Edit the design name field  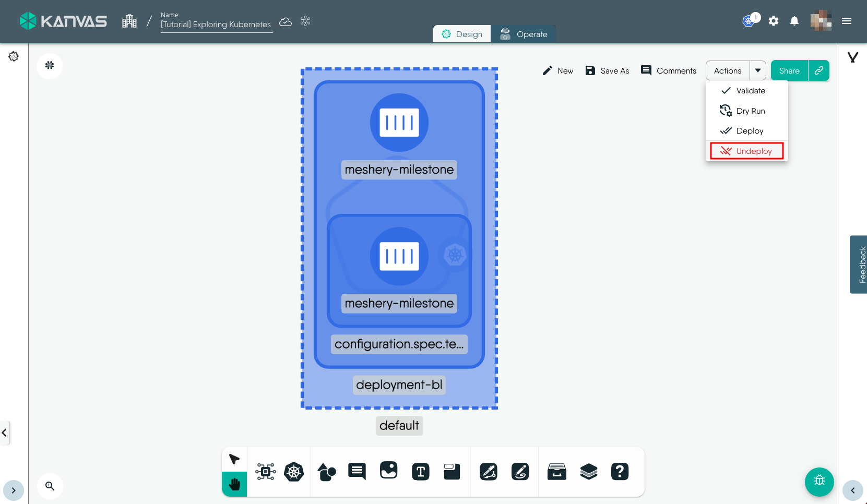pos(216,25)
